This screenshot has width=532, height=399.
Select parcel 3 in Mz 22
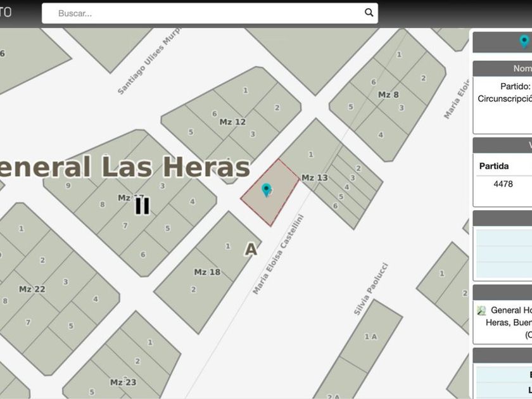pos(65,282)
